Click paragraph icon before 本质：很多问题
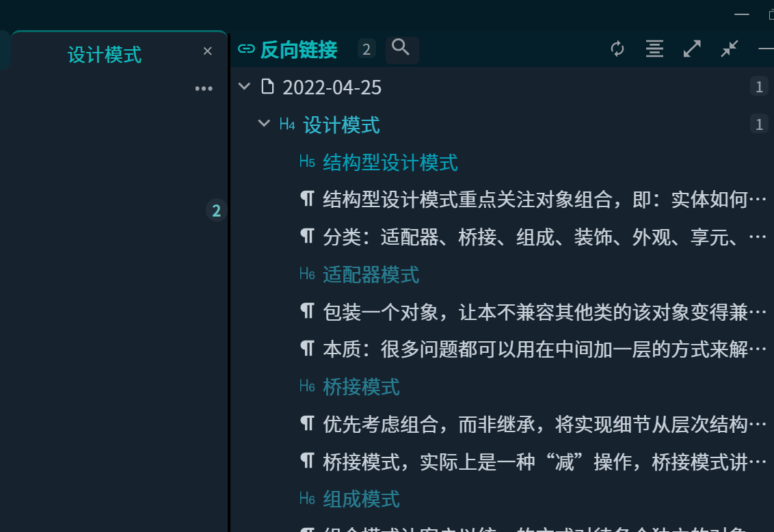Viewport: 774px width, 532px height. pos(307,349)
